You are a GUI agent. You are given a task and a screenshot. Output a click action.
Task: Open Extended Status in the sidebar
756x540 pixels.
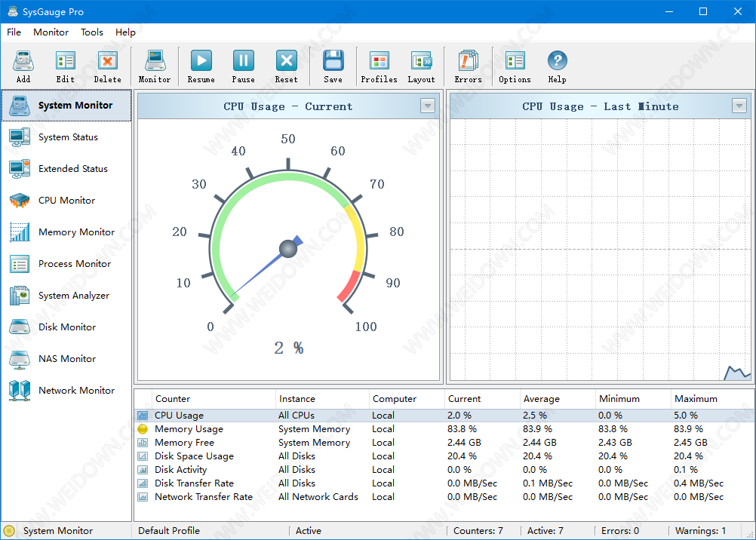click(x=66, y=169)
